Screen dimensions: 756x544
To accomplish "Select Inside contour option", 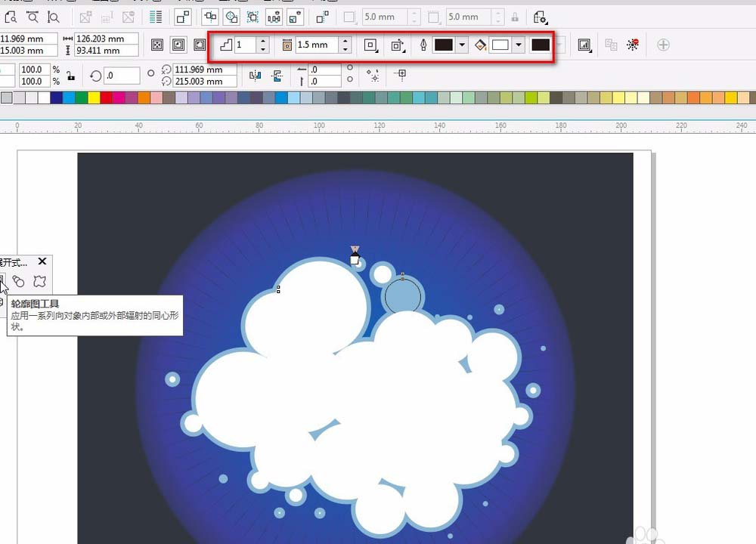I will [x=178, y=45].
